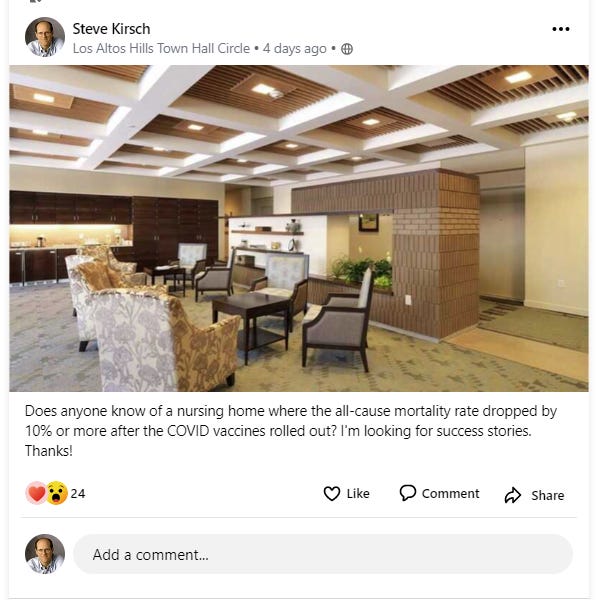596x600 pixels.
Task: Click the Comment button label
Action: click(x=450, y=494)
